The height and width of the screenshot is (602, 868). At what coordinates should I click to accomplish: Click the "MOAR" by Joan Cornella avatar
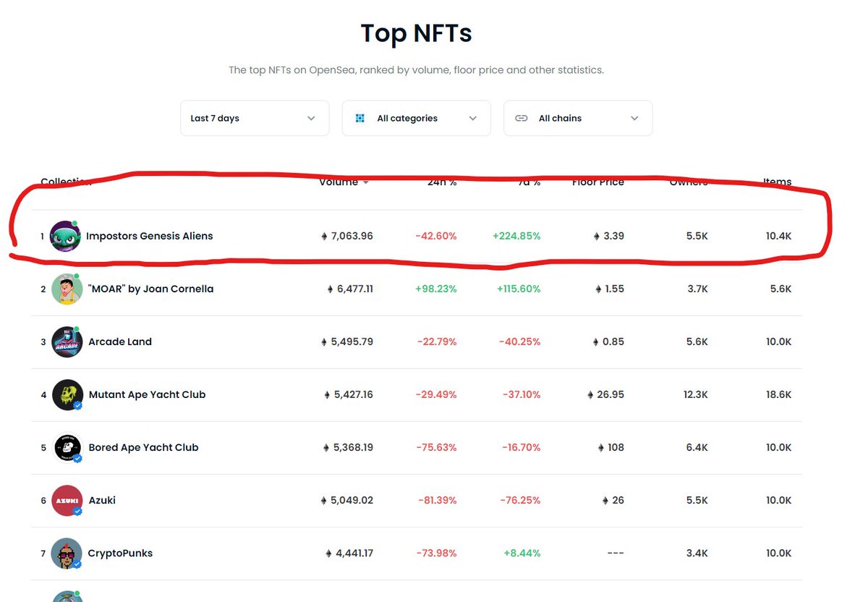[x=67, y=289]
